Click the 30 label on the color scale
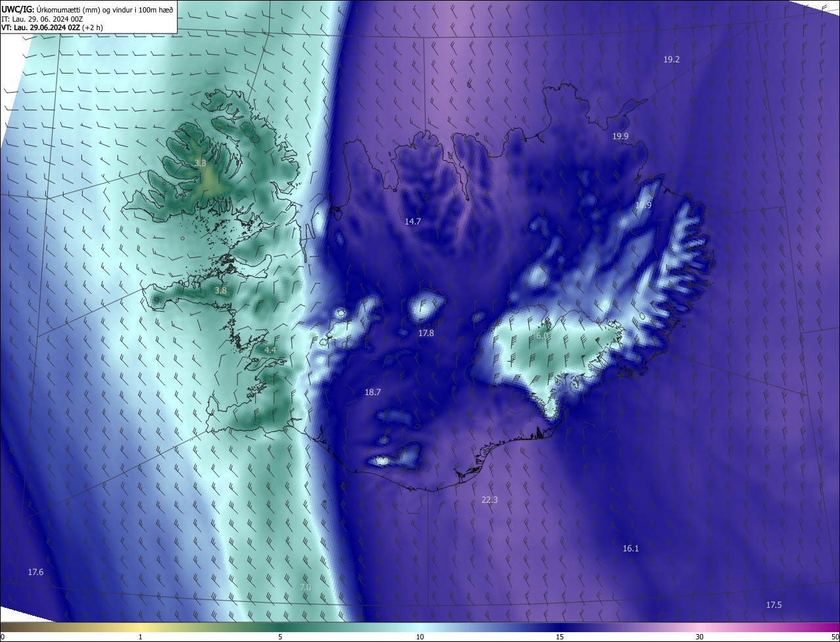 [x=700, y=637]
